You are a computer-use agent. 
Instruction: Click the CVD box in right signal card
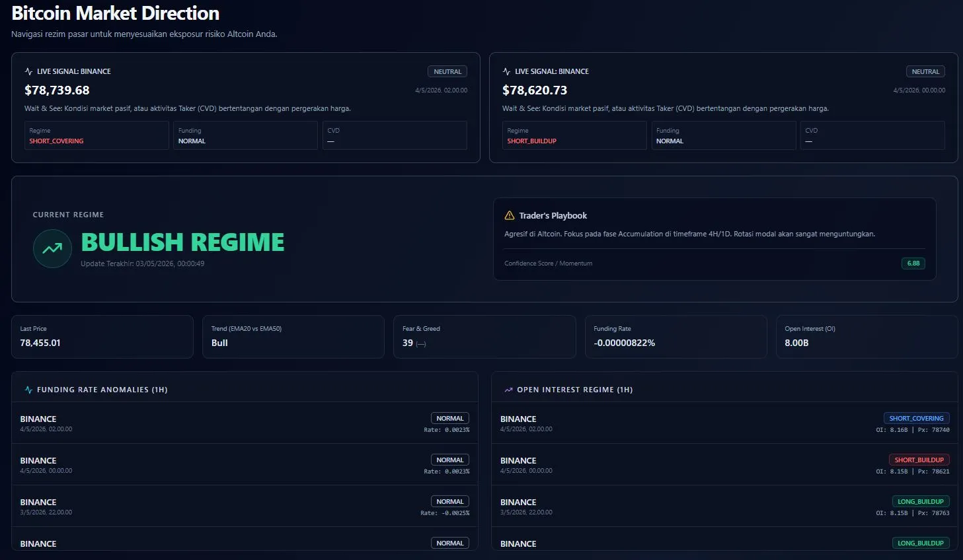(x=872, y=135)
